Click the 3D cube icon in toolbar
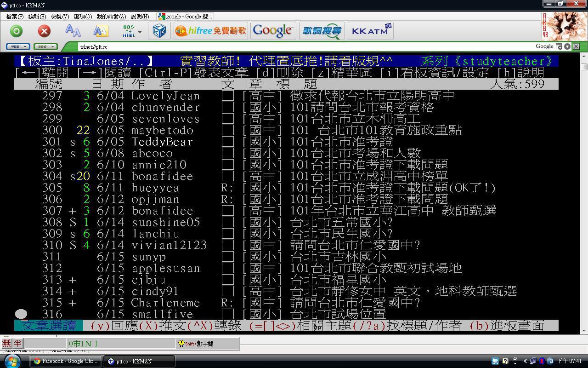Image resolution: width=588 pixels, height=368 pixels. [x=159, y=31]
